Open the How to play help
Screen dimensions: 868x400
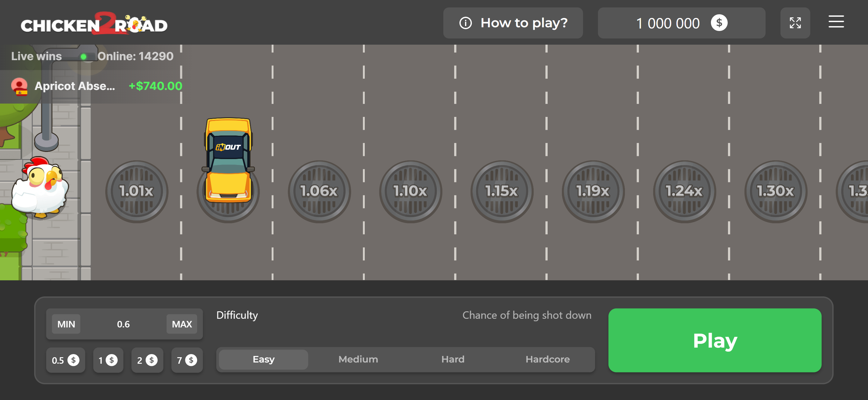tap(513, 23)
